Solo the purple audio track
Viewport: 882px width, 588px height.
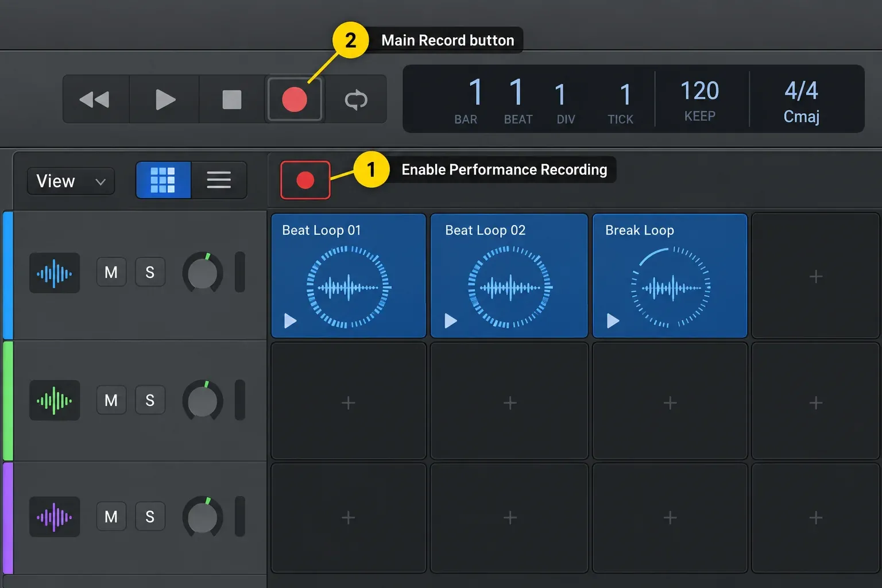click(150, 517)
